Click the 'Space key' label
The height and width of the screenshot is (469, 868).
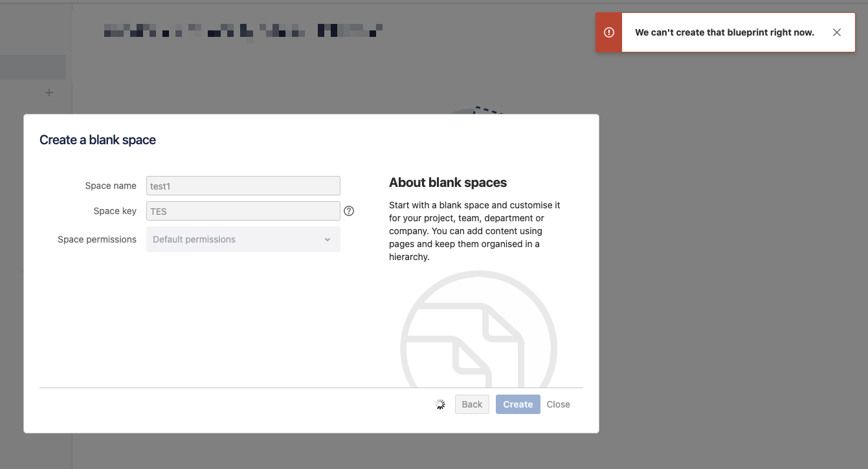[115, 211]
